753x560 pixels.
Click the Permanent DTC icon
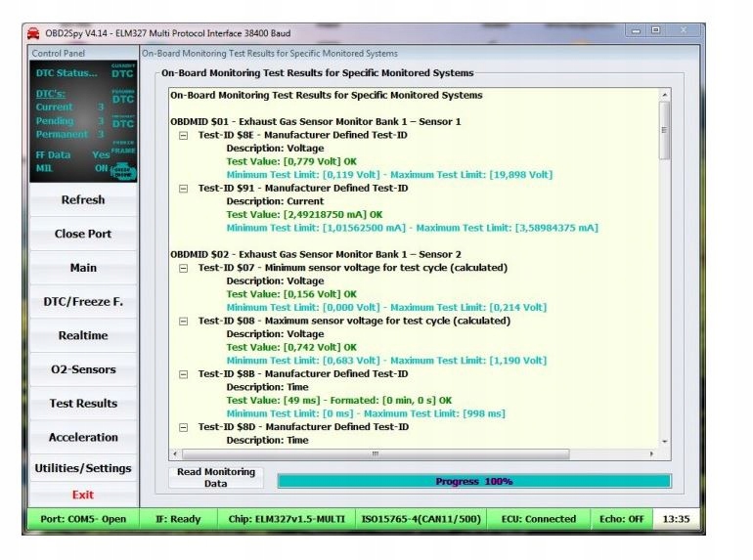[122, 122]
